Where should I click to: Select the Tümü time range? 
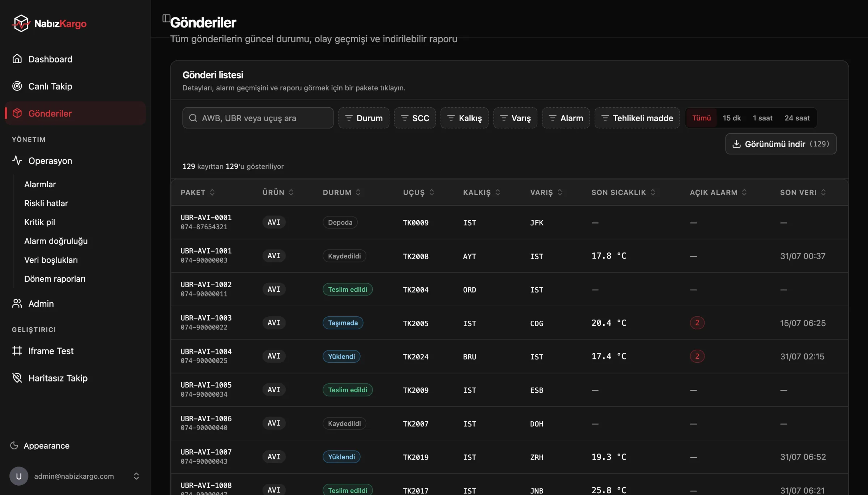coord(701,118)
